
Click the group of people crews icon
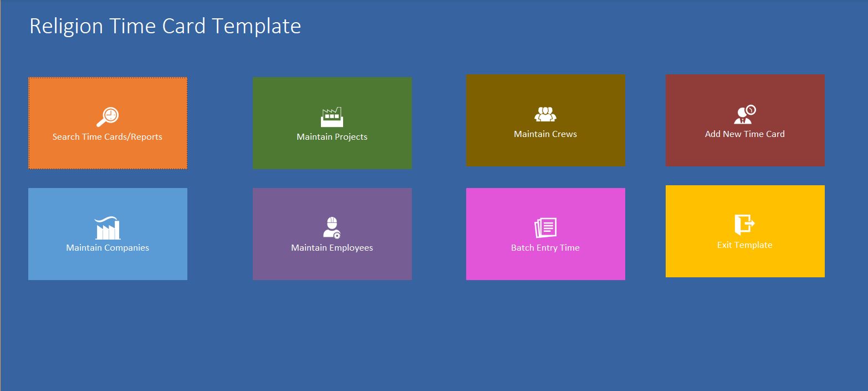tap(545, 114)
